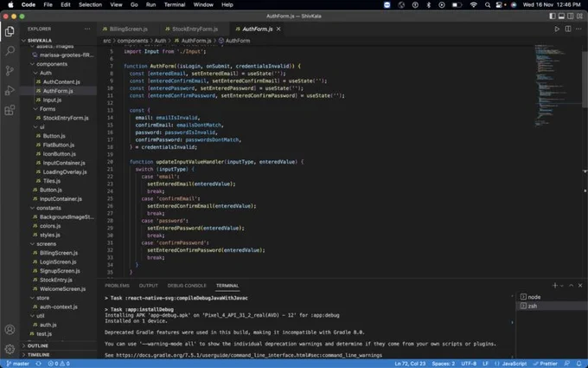
Task: Open errors and warnings count in status bar
Action: pos(59,364)
